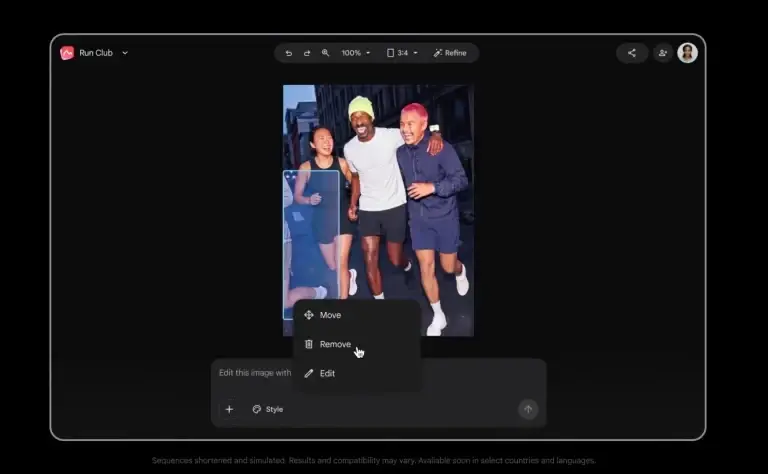The height and width of the screenshot is (474, 768).
Task: Select the zoom magnifier icon
Action: point(325,53)
